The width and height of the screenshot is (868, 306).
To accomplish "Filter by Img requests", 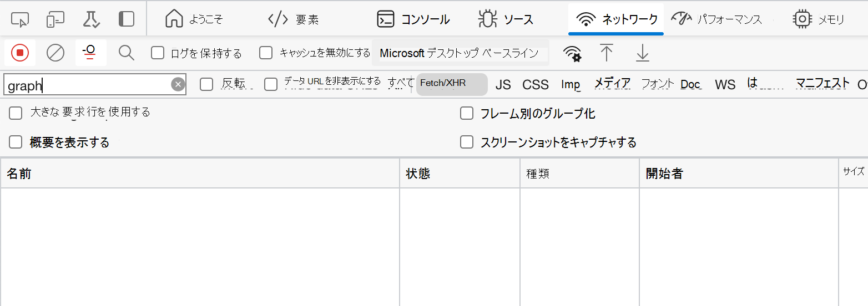I will tap(571, 84).
